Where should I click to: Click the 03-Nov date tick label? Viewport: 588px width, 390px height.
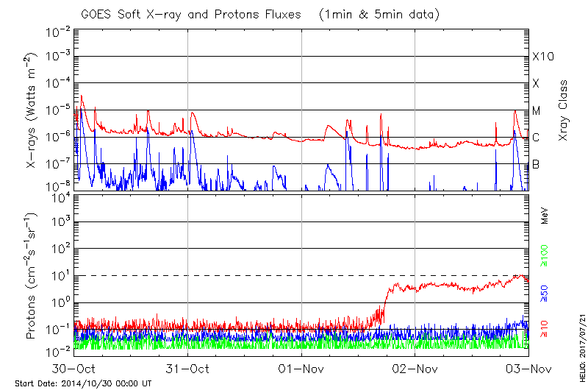[528, 367]
